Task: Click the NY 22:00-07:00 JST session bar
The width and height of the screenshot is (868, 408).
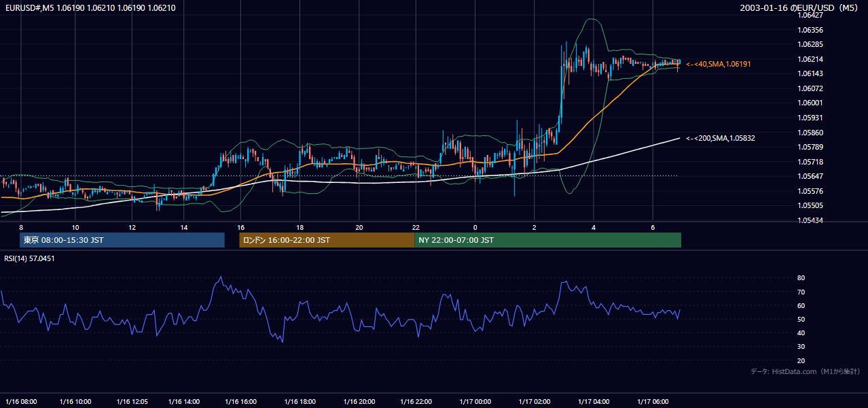Action: click(547, 240)
